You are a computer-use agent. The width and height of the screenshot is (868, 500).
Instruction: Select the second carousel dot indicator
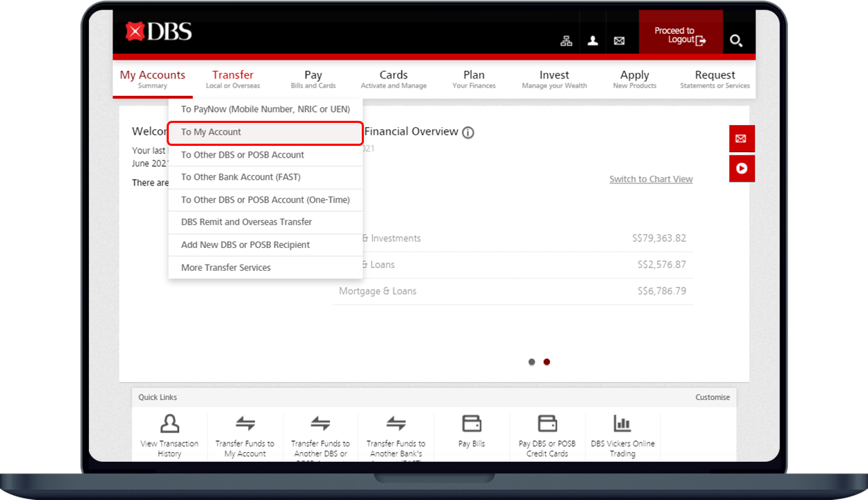[x=546, y=362]
